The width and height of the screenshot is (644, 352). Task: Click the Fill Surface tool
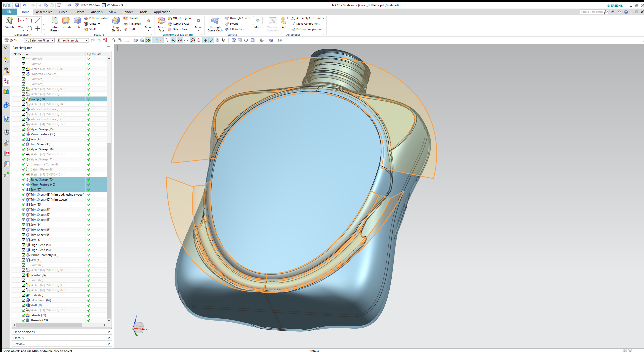(x=234, y=29)
